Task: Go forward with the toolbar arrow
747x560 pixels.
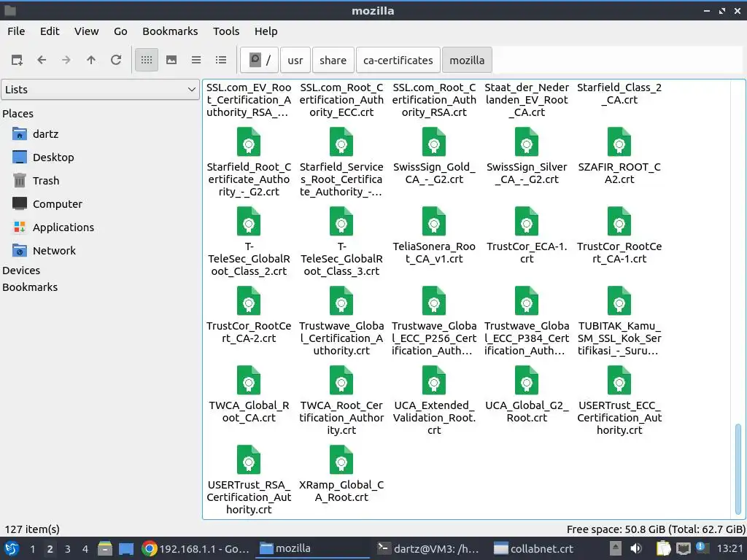Action: [66, 60]
